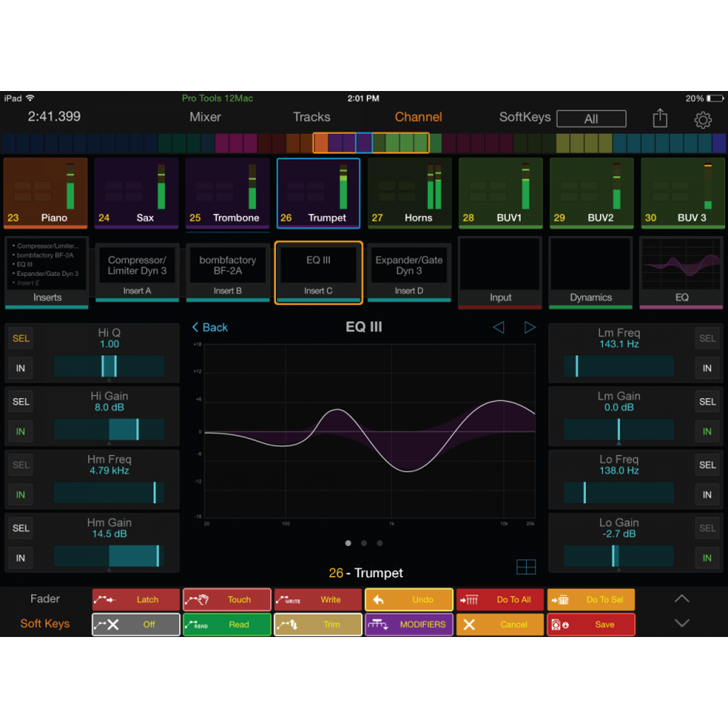728x728 pixels.
Task: Open the grid layout icon
Action: click(x=526, y=567)
